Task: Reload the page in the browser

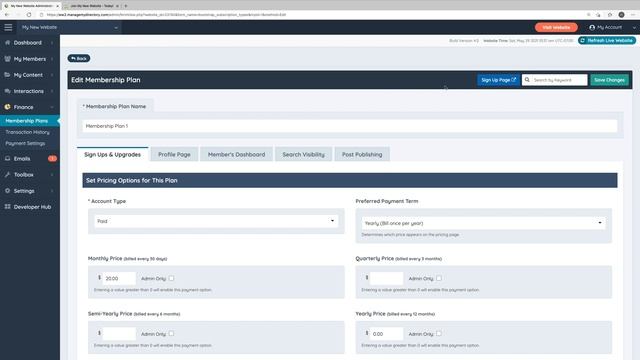Action: point(29,15)
